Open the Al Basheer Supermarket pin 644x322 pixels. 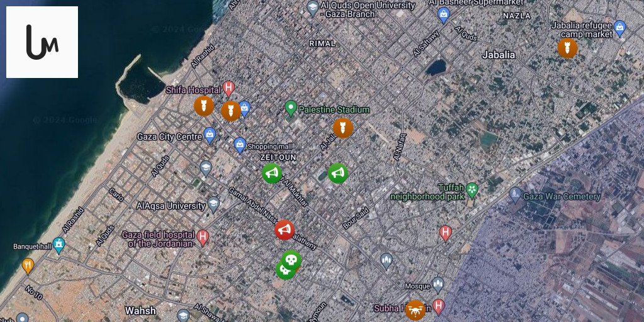point(444,14)
